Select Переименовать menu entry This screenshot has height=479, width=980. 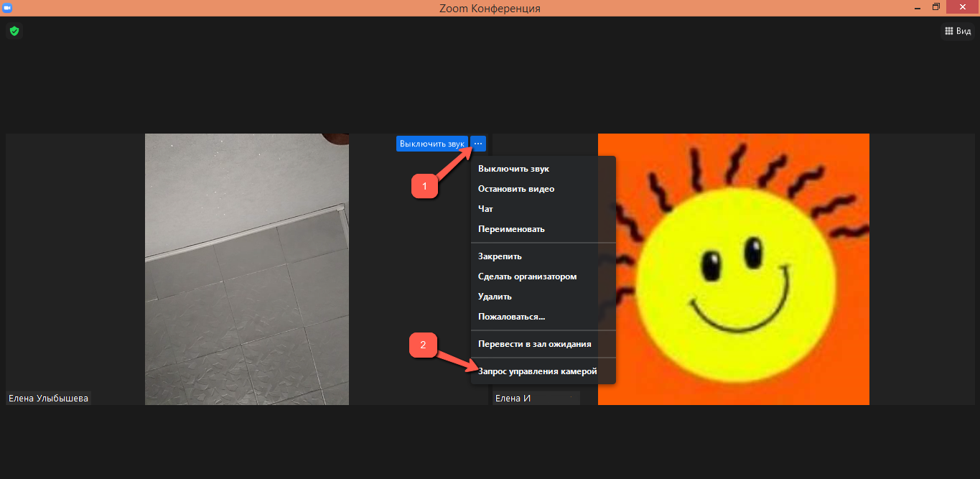point(511,229)
